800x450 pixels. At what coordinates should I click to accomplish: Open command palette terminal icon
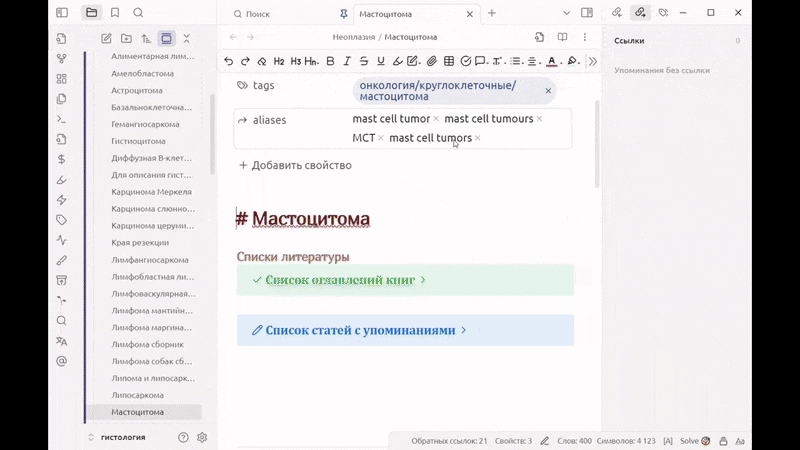click(x=61, y=119)
